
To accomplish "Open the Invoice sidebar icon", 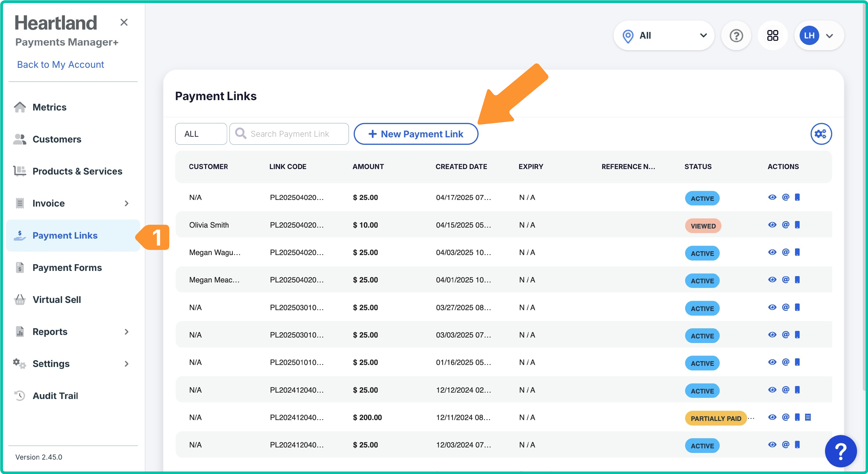I will click(x=20, y=203).
